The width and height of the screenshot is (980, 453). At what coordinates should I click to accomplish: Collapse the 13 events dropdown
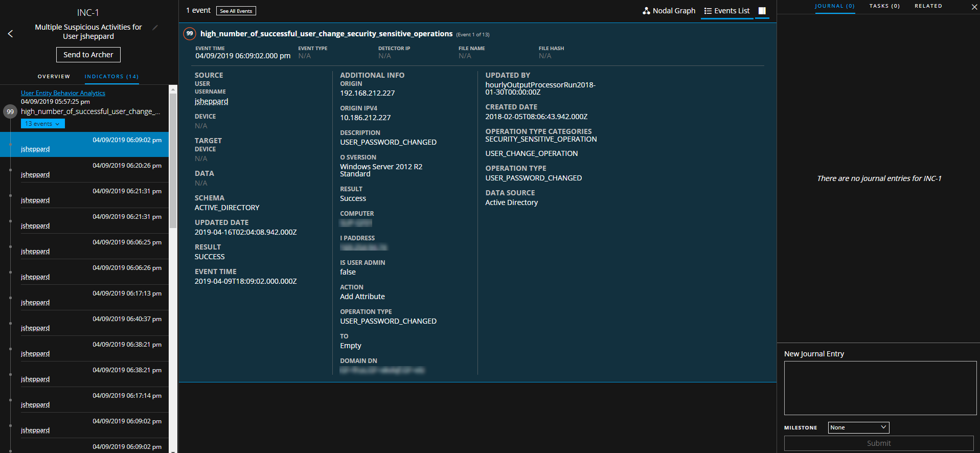[43, 124]
